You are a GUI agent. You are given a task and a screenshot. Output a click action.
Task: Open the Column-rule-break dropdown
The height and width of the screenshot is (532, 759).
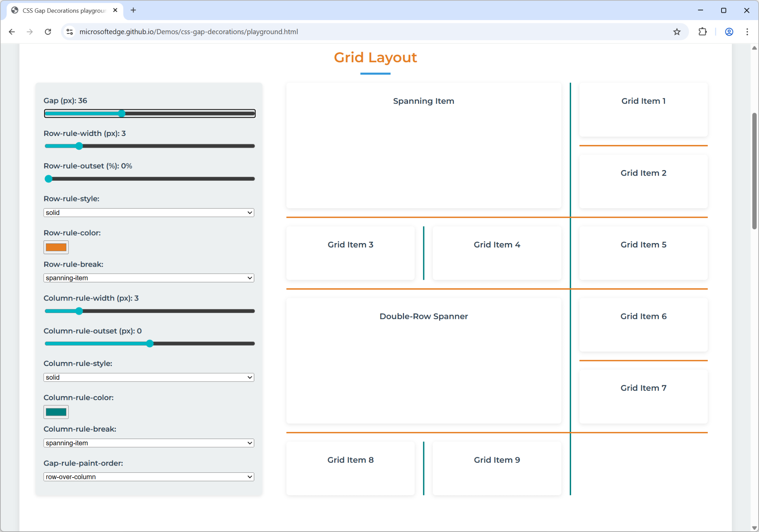coord(149,443)
